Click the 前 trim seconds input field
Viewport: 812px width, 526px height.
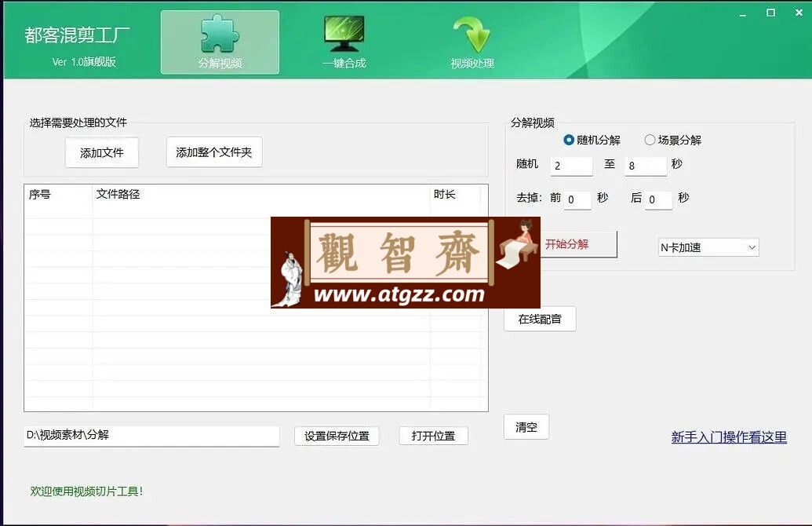click(x=577, y=199)
